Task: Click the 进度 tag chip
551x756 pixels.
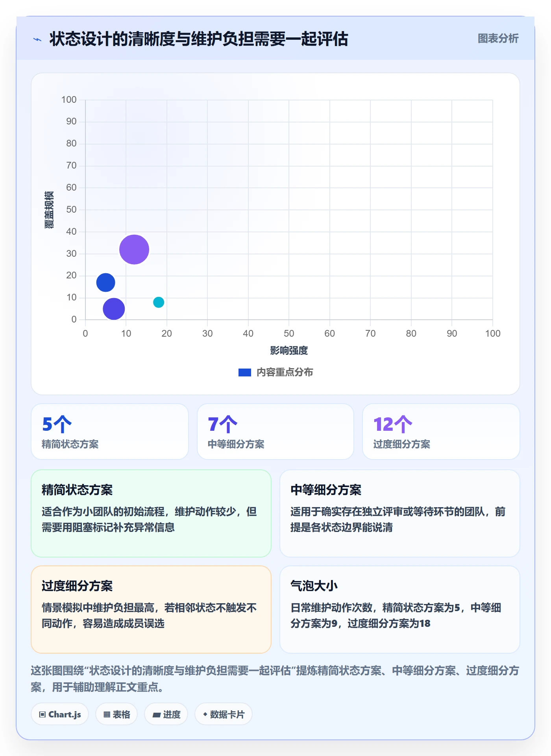Action: [x=166, y=714]
